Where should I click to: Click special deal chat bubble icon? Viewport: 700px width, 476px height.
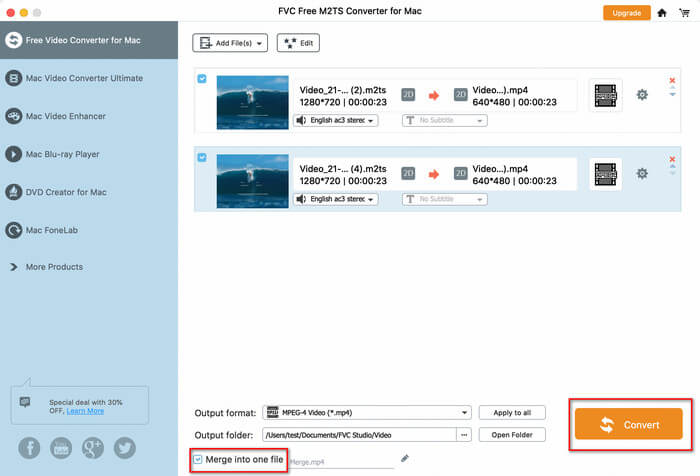[x=25, y=402]
